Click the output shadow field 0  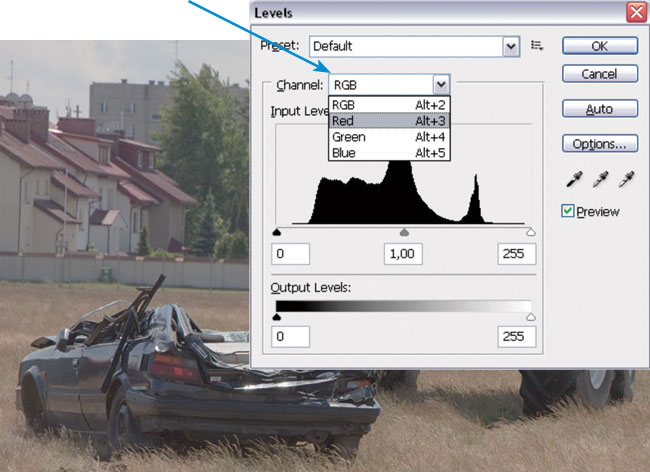click(290, 336)
